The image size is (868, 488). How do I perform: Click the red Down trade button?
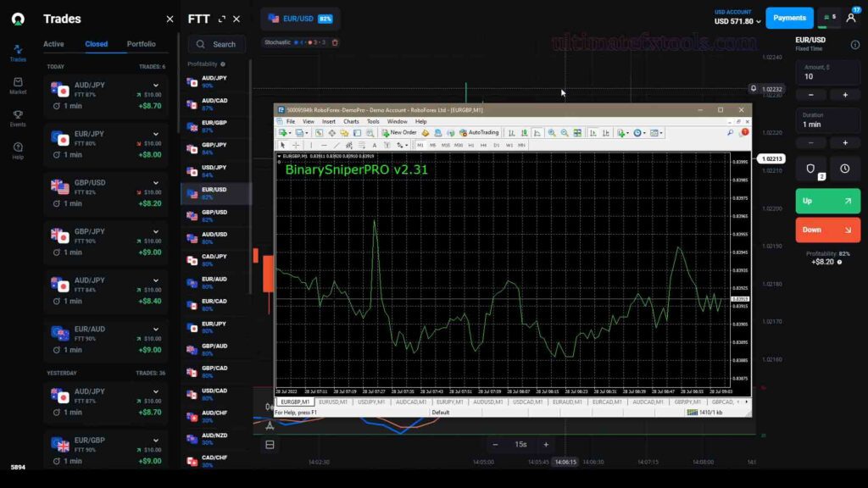tap(827, 230)
